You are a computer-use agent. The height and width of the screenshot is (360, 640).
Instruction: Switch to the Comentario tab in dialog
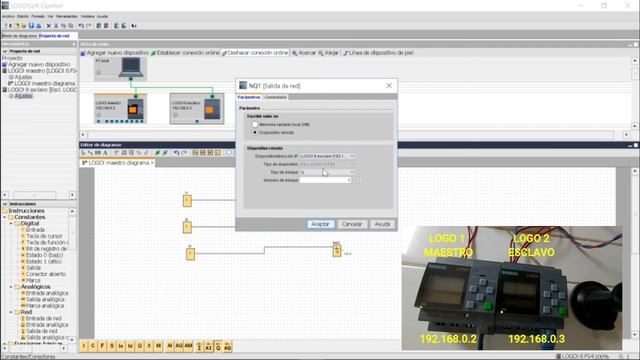(276, 97)
